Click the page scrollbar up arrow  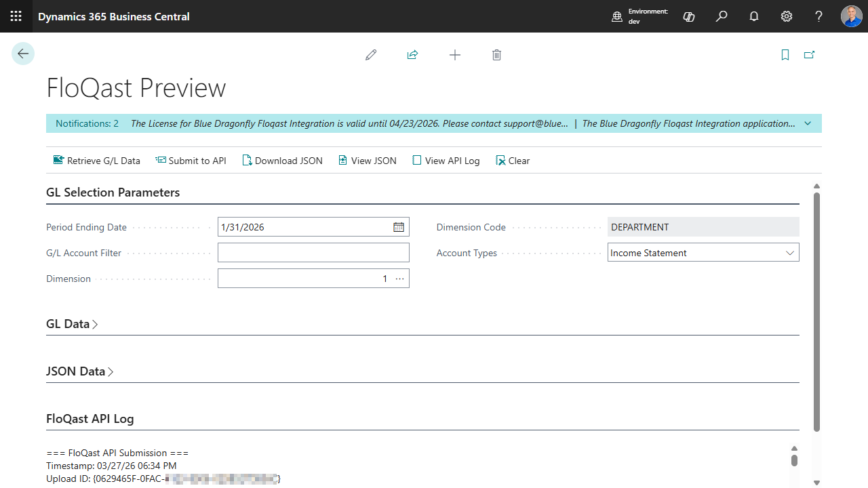click(816, 186)
